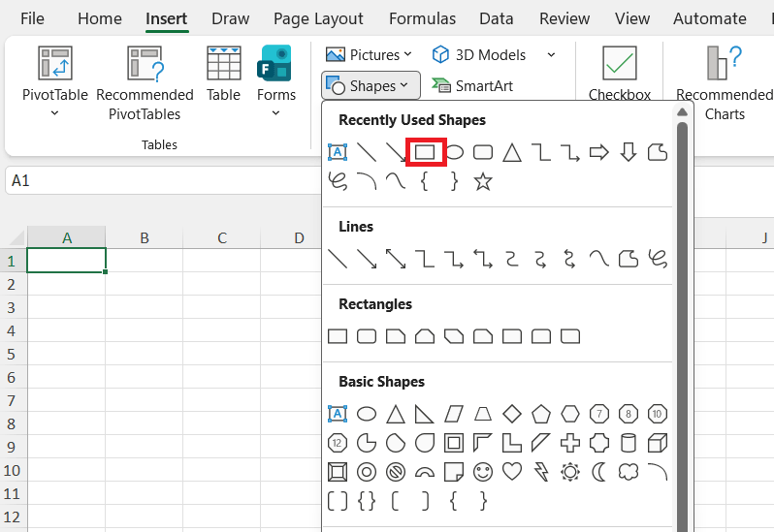The width and height of the screenshot is (774, 532).
Task: Expand the 3D Models dropdown arrow
Action: click(x=551, y=54)
